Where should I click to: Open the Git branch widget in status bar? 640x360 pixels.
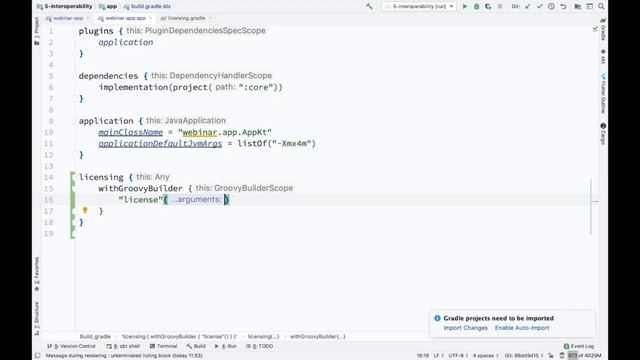point(524,356)
